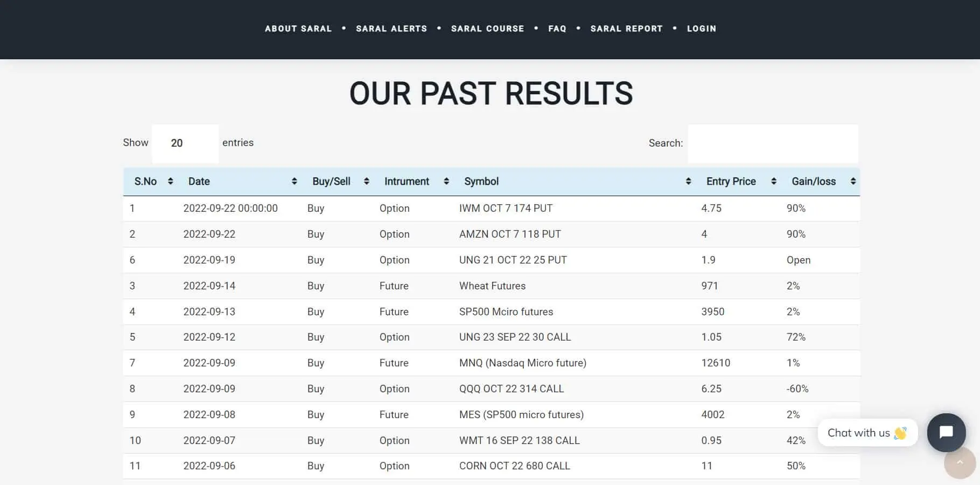Viewport: 980px width, 485px height.
Task: Click the Login link
Action: (702, 29)
